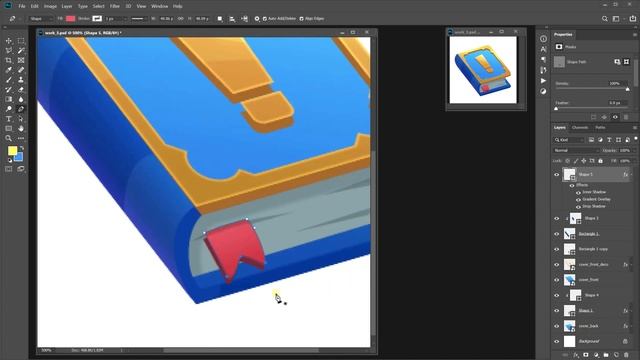The width and height of the screenshot is (640, 360).
Task: Create a new group folder icon
Action: pyautogui.click(x=606, y=355)
